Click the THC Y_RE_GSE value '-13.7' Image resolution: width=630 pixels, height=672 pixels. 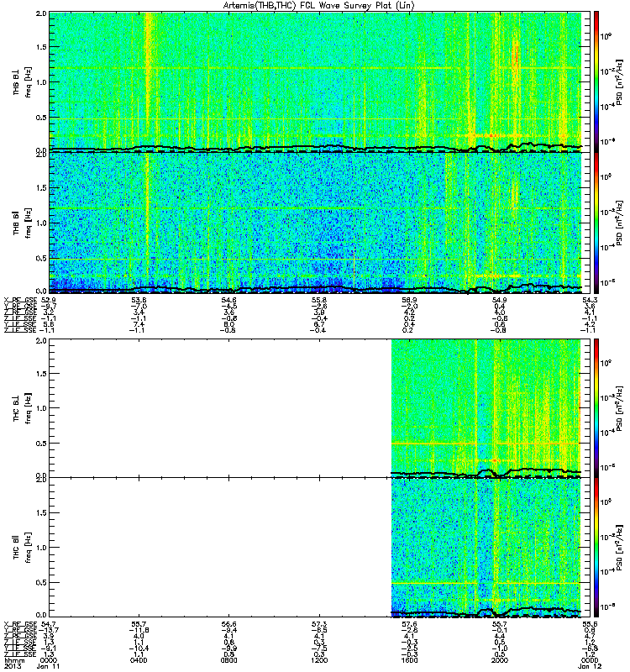tap(49, 630)
